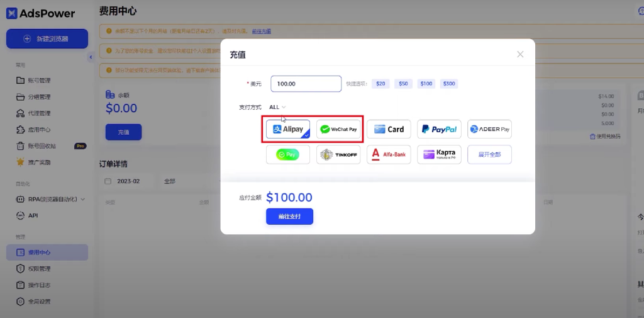Screen dimensions: 644x318
Task: Select ADEER Pay payment option
Action: coord(489,129)
